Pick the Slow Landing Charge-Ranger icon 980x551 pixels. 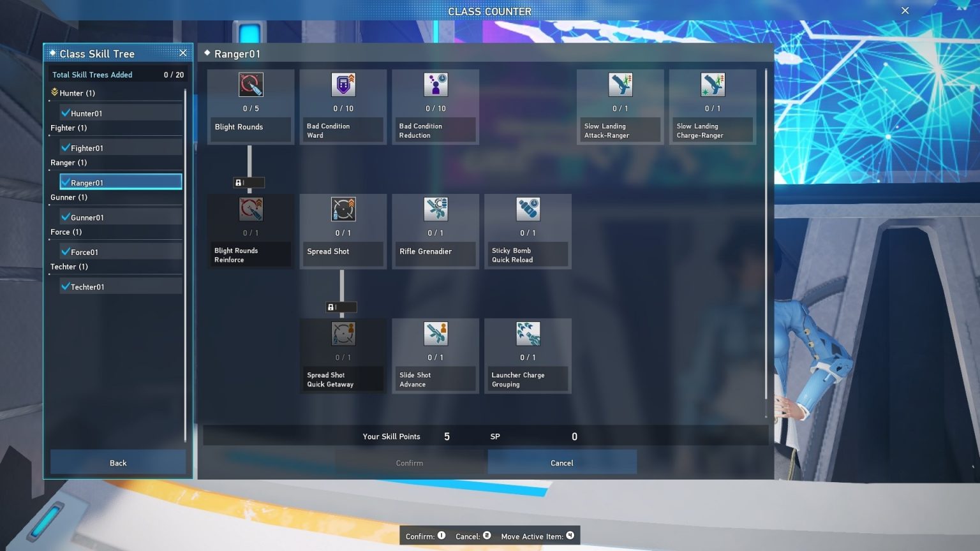click(x=713, y=85)
